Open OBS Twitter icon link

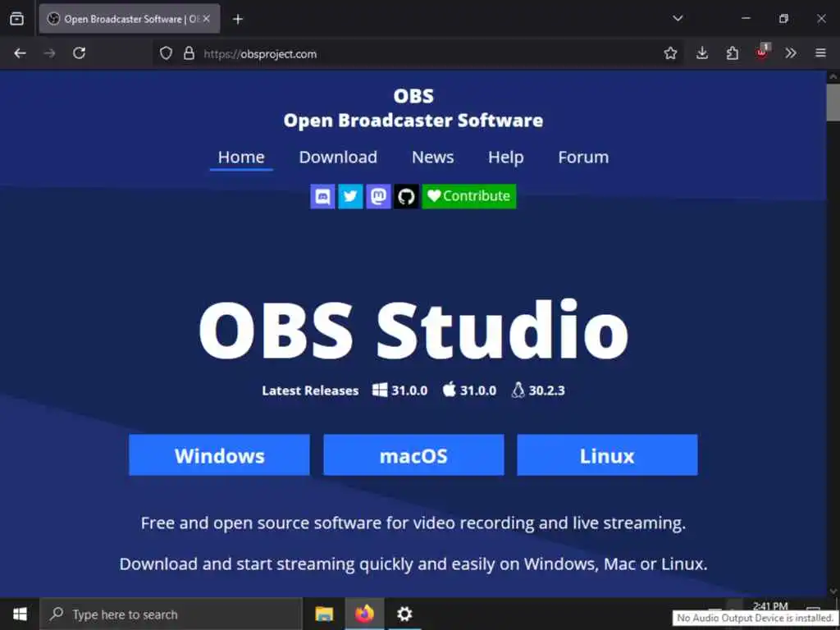tap(350, 197)
